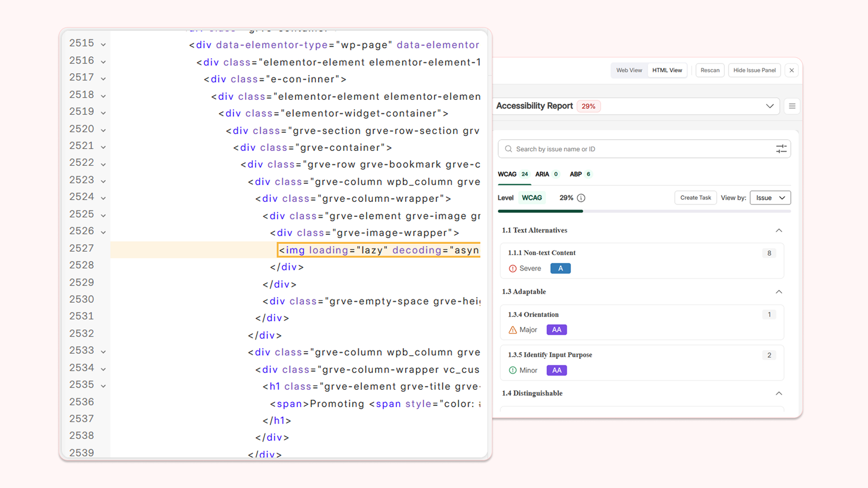The width and height of the screenshot is (868, 488).
Task: Click the WCAG score progress bar
Action: [644, 211]
